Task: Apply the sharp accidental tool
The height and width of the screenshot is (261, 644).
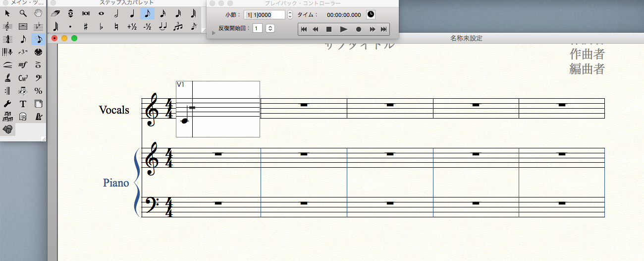Action: [x=86, y=26]
